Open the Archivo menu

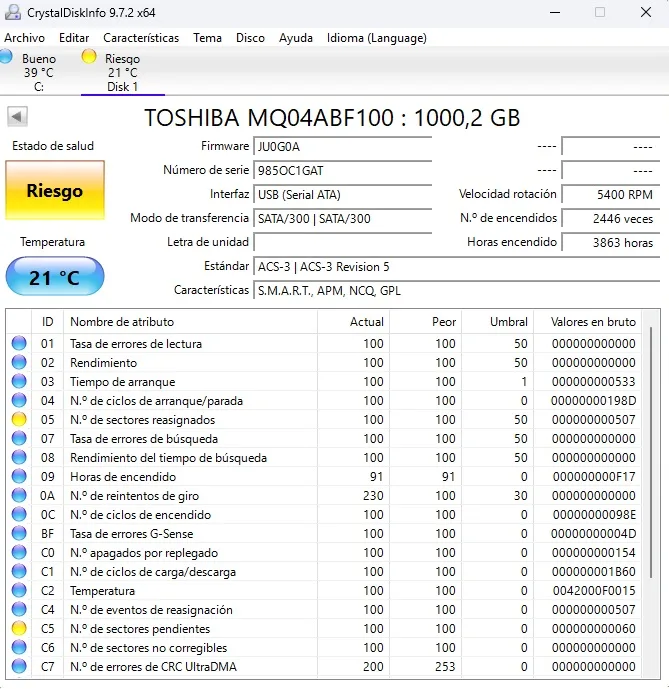pos(25,38)
